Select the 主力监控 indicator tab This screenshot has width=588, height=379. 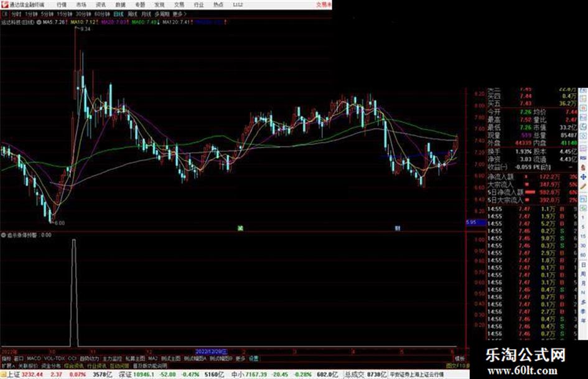[x=113, y=358]
